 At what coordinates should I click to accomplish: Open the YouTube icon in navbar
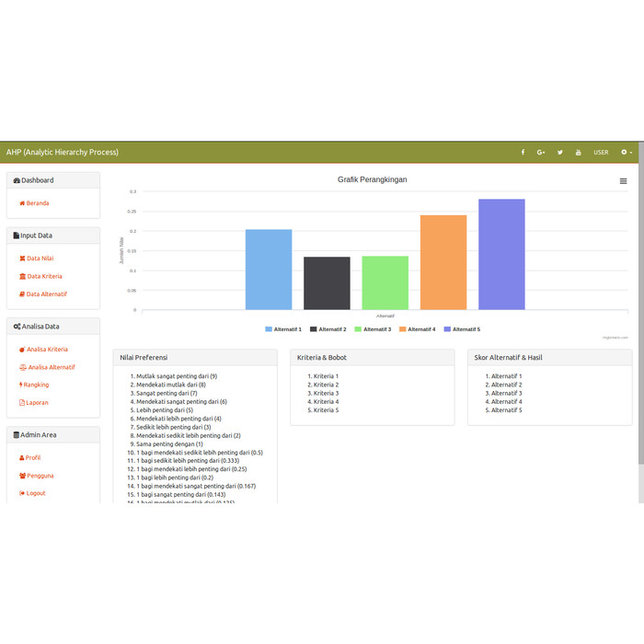579,153
